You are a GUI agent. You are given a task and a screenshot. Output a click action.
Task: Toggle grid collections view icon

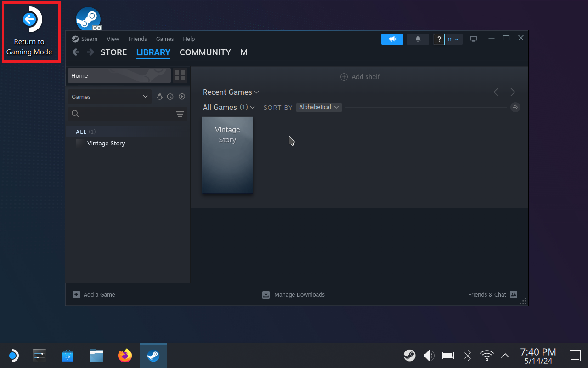coord(180,75)
